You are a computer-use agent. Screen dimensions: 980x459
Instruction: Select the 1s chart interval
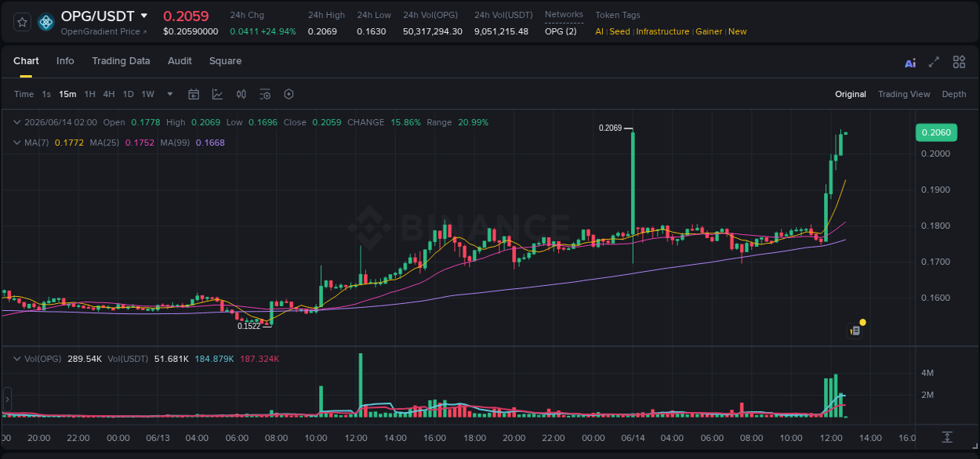(x=46, y=94)
